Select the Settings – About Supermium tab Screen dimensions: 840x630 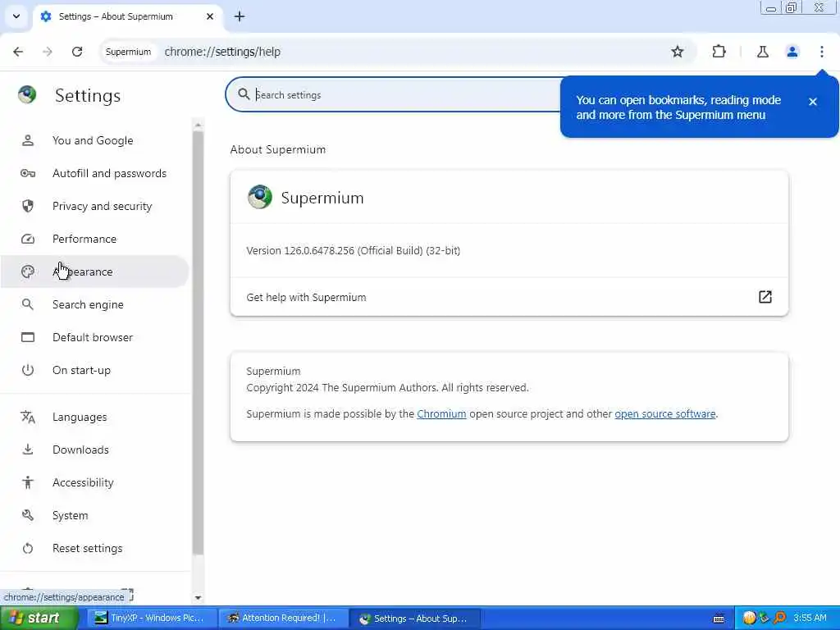[x=127, y=16]
